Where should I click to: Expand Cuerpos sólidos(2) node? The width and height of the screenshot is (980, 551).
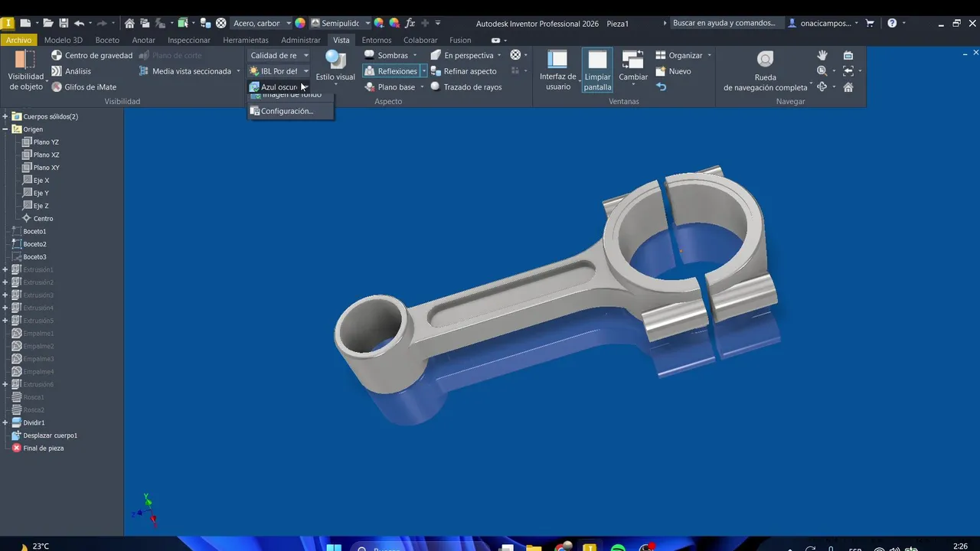pos(5,116)
